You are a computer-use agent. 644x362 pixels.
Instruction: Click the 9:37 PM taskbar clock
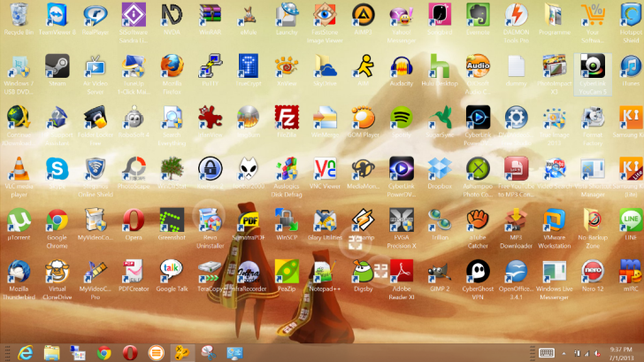(x=621, y=350)
